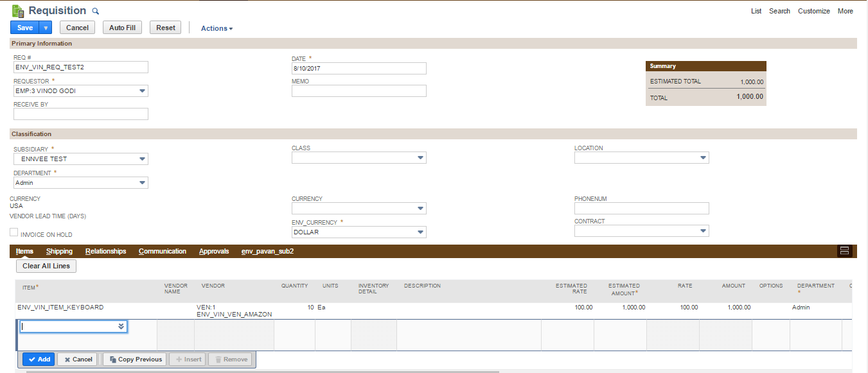
Task: Expand the Location dropdown
Action: [703, 157]
